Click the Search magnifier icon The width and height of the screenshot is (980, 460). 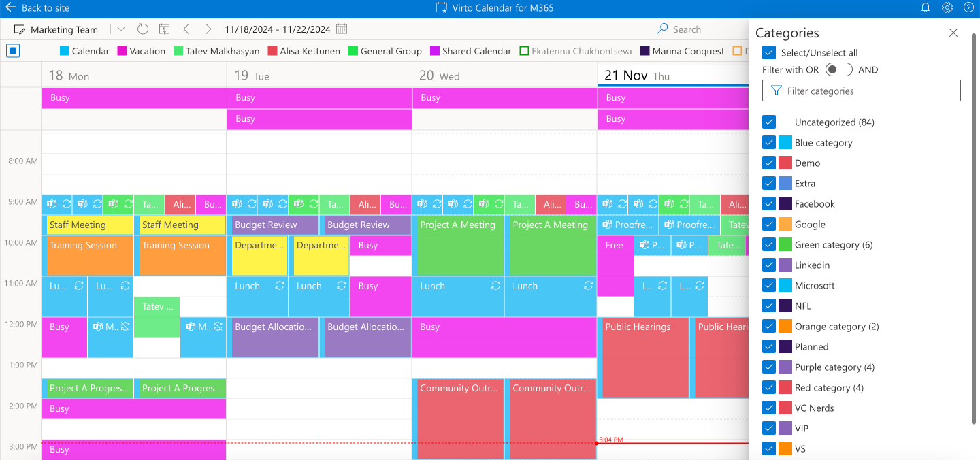pos(661,29)
